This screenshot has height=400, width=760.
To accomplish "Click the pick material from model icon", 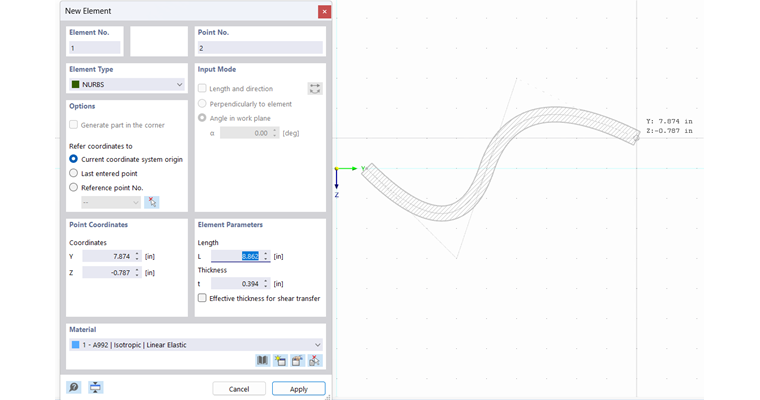I will (315, 360).
